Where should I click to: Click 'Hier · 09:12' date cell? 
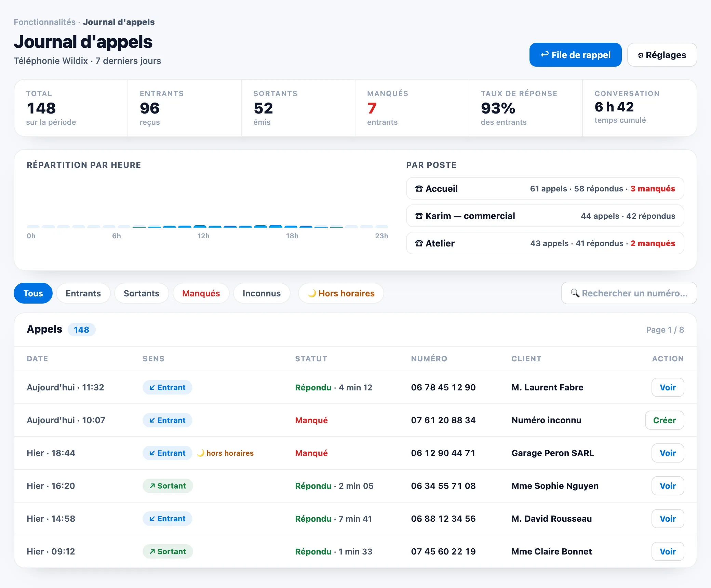point(51,551)
